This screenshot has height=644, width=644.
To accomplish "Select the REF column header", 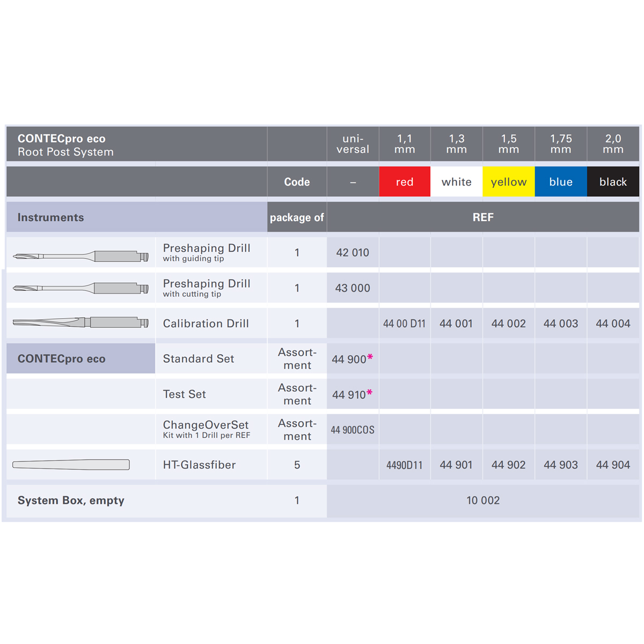I will (x=482, y=217).
